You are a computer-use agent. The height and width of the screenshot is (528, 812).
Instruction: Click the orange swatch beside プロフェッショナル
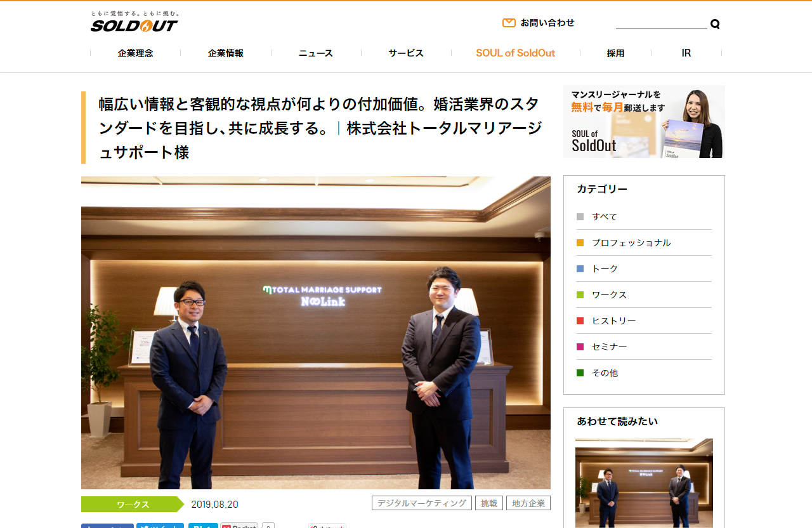pos(580,242)
